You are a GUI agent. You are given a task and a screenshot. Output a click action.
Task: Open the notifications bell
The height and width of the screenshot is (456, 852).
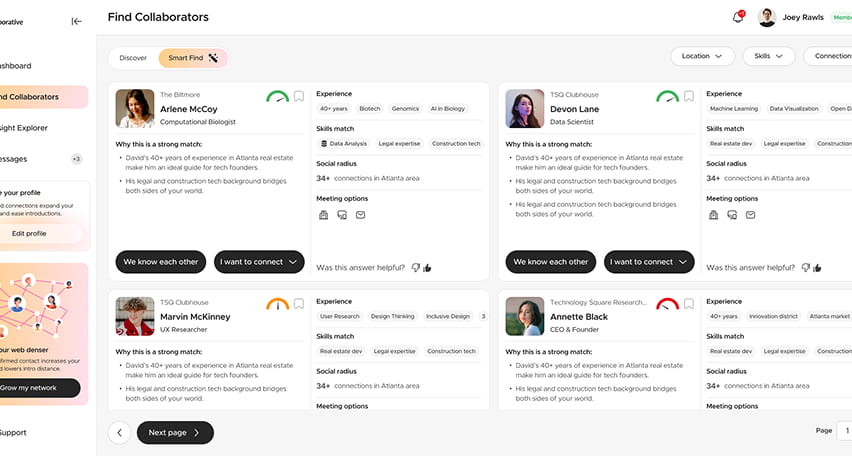[738, 17]
